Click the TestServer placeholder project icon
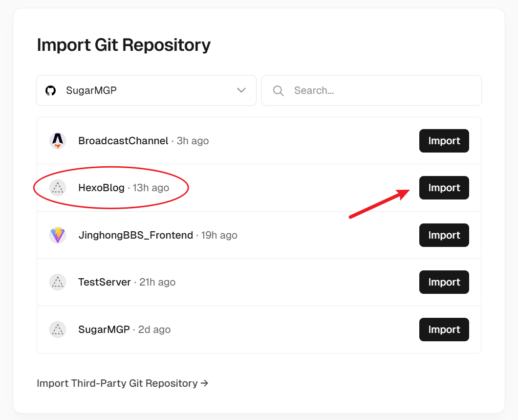The image size is (518, 420). point(58,282)
